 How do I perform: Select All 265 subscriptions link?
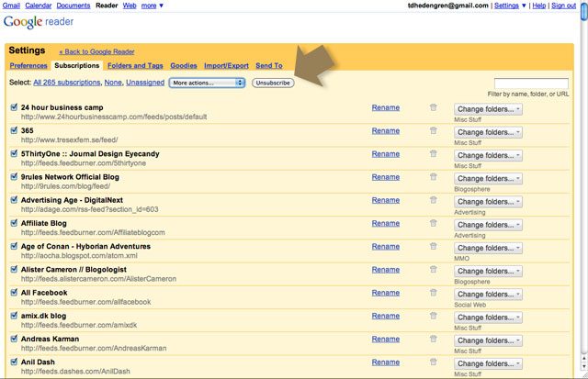coord(67,83)
